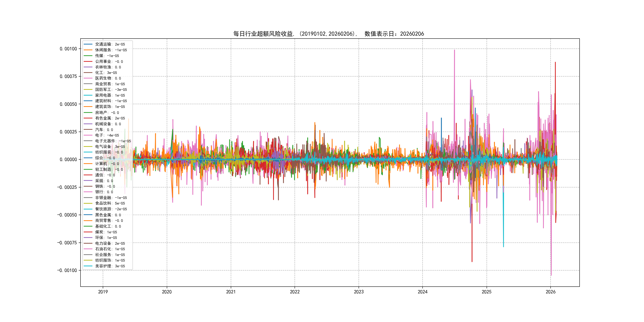Select the 国防军工 legend entry text
Screen dimensions: 644x322
click(111, 89)
